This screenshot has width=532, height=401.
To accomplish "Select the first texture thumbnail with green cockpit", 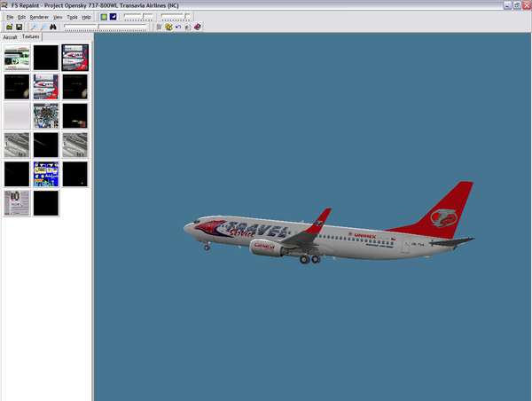I will pos(17,58).
